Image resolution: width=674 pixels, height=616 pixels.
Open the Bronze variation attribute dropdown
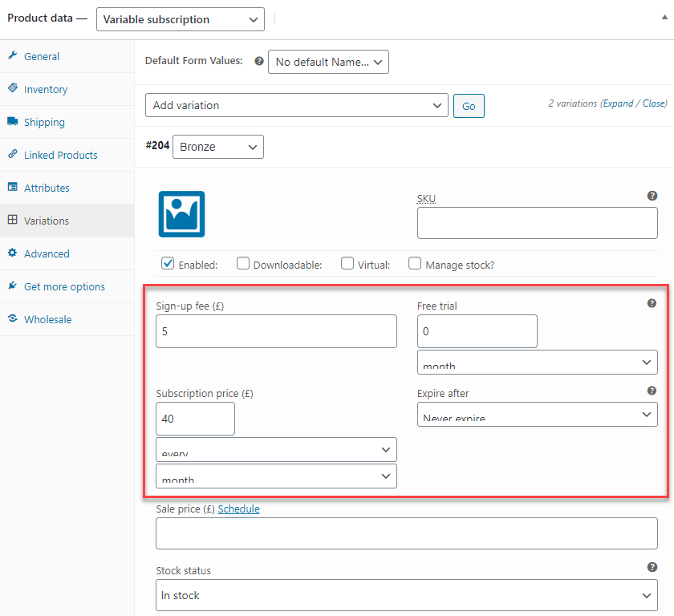[x=218, y=147]
